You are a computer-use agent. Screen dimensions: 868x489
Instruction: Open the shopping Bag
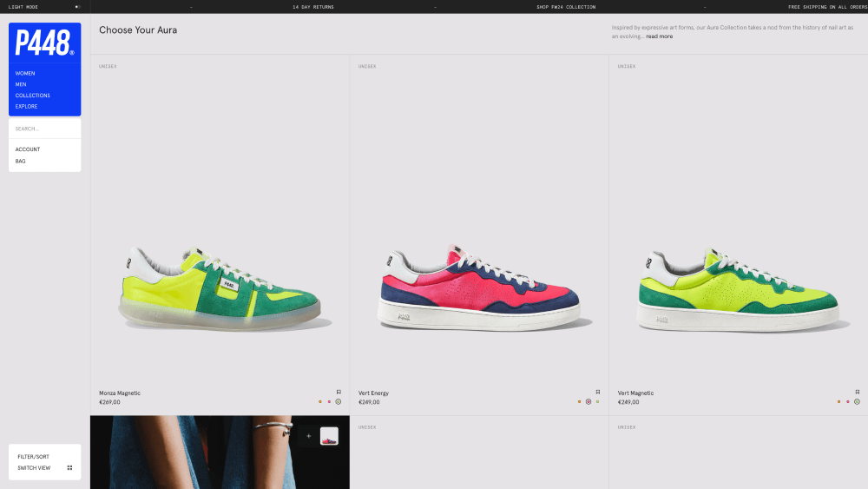[x=20, y=162]
